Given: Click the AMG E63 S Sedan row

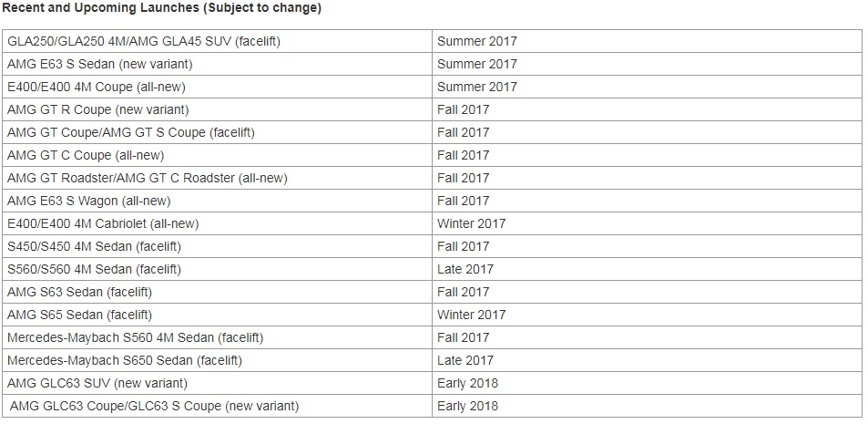Looking at the screenshot, I should pyautogui.click(x=99, y=64).
